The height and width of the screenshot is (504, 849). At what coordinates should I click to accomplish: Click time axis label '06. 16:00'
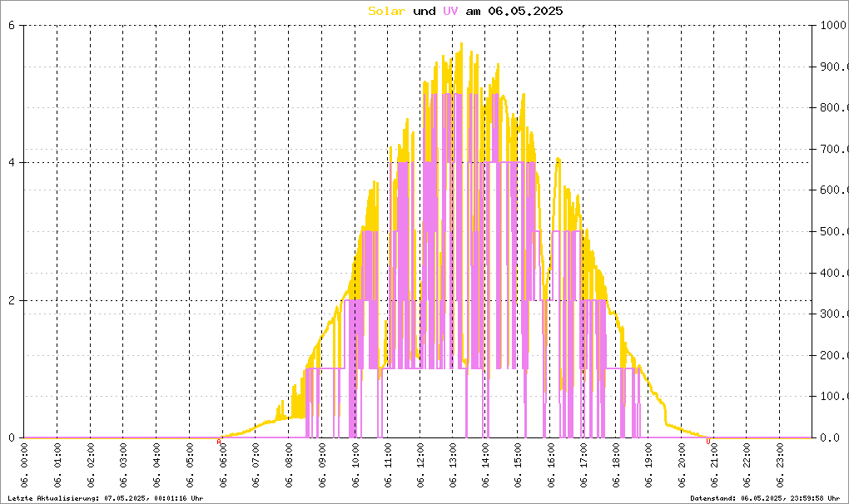(551, 465)
